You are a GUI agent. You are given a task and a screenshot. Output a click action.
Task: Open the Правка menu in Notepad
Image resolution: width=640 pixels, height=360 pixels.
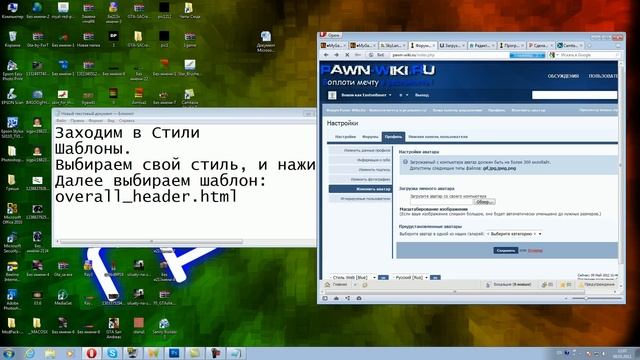click(x=77, y=121)
